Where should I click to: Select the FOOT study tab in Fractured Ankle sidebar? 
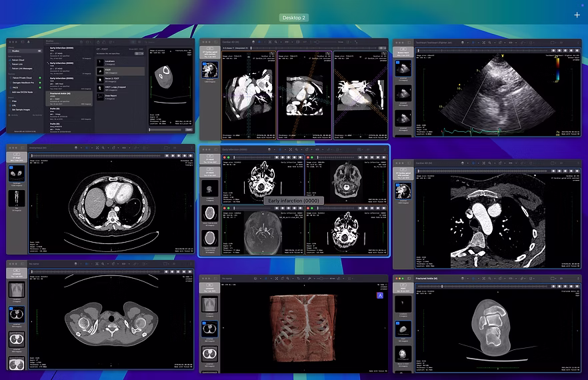(x=403, y=288)
